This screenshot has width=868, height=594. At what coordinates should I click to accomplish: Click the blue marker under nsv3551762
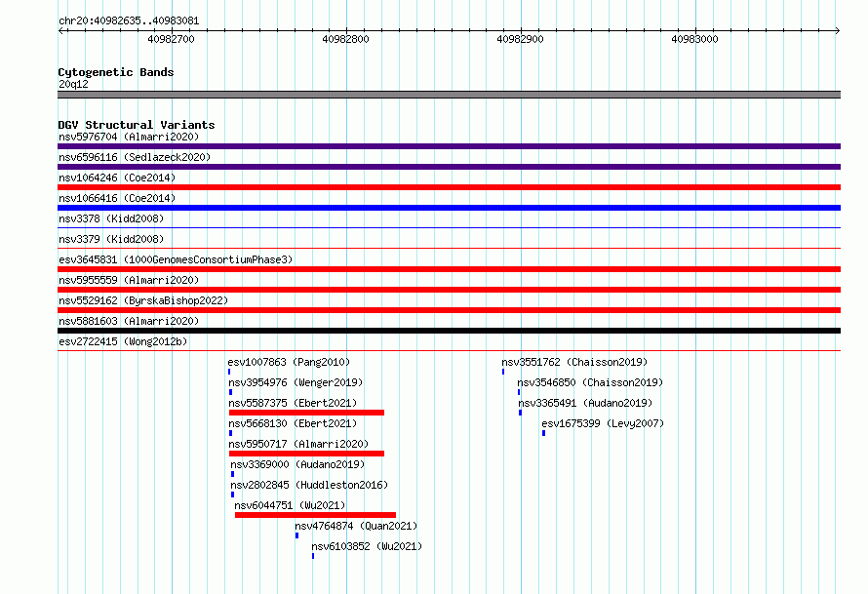(503, 372)
